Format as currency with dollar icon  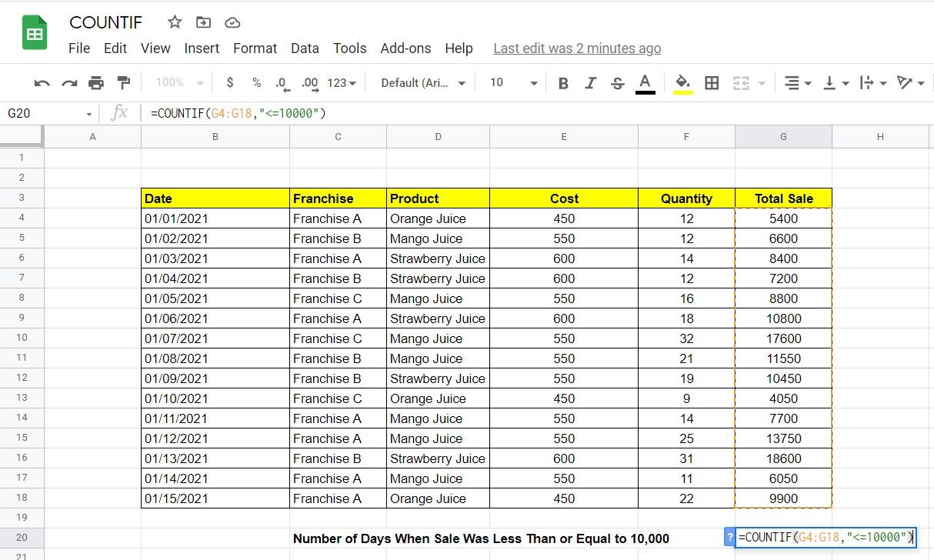(230, 83)
